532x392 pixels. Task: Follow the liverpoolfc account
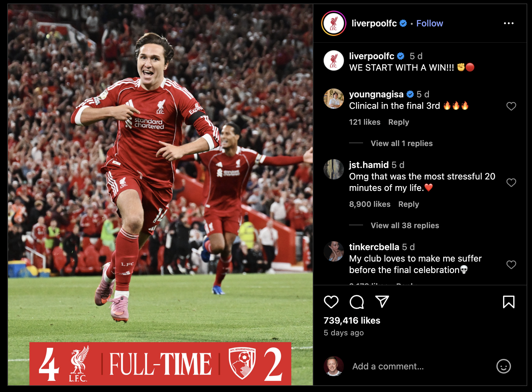pyautogui.click(x=430, y=23)
